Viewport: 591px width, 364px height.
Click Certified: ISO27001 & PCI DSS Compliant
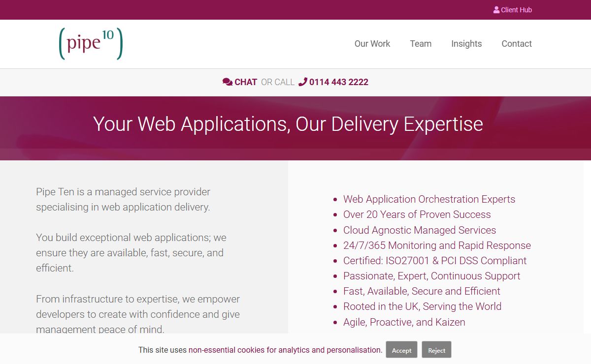435,261
